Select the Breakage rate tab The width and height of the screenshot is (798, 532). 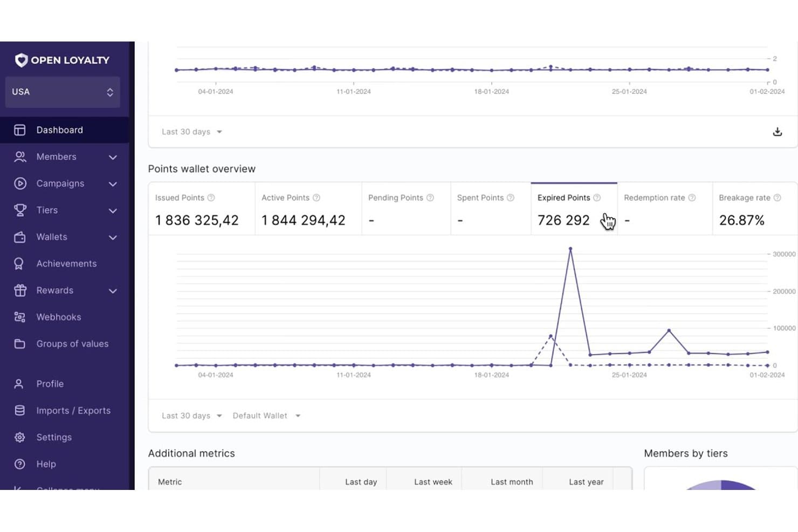click(755, 209)
